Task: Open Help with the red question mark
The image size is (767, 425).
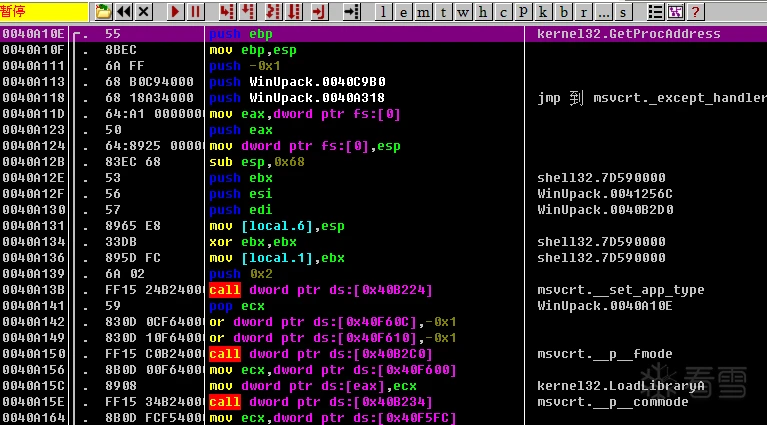Action: coord(695,12)
